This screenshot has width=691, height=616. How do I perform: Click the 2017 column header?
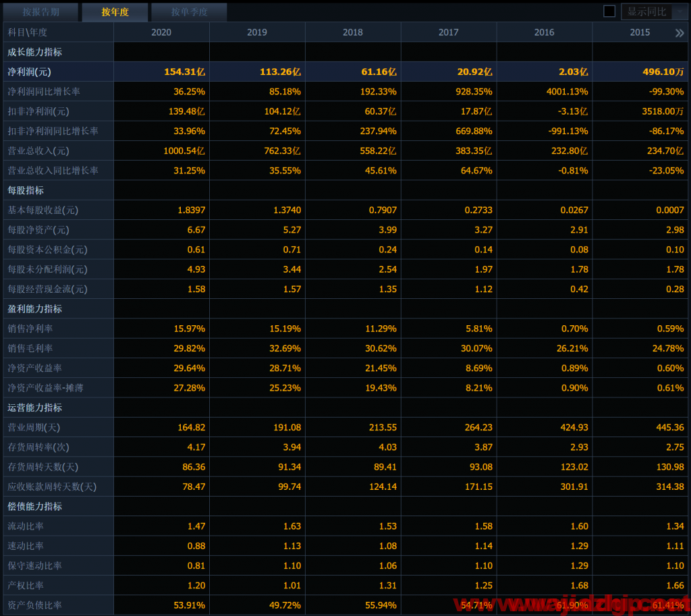(x=449, y=32)
